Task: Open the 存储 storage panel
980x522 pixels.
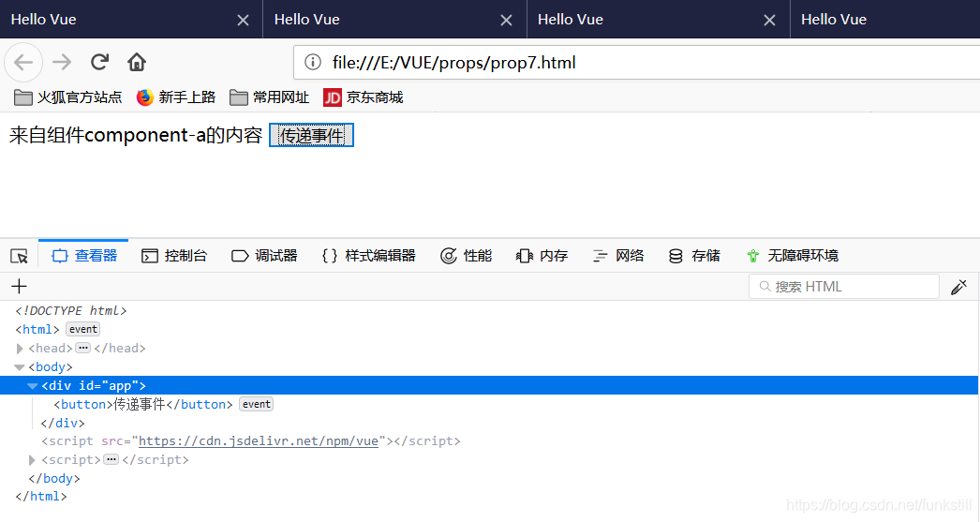Action: (x=693, y=255)
